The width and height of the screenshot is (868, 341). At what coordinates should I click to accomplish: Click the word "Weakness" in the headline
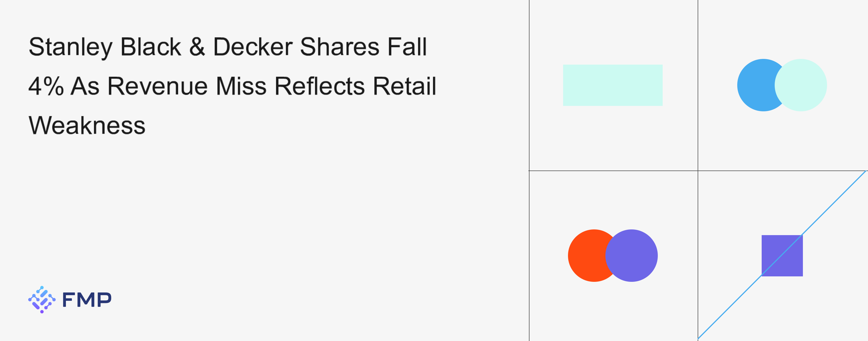pyautogui.click(x=87, y=125)
